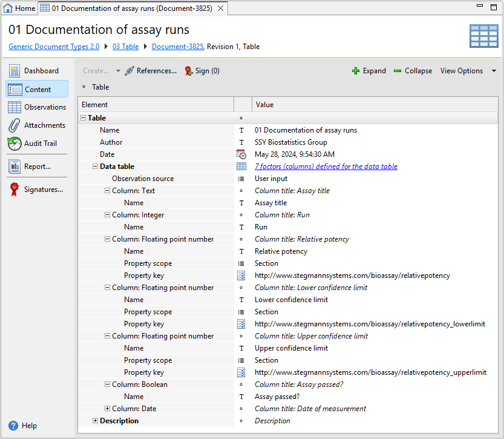Image resolution: width=504 pixels, height=439 pixels.
Task: Open Attachments paperclip icon
Action: (14, 125)
